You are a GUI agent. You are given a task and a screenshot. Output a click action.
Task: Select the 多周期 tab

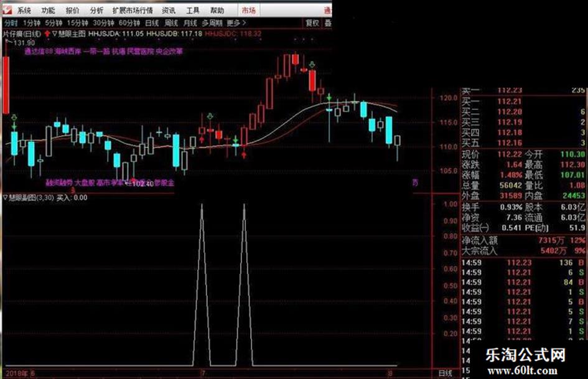(x=212, y=23)
